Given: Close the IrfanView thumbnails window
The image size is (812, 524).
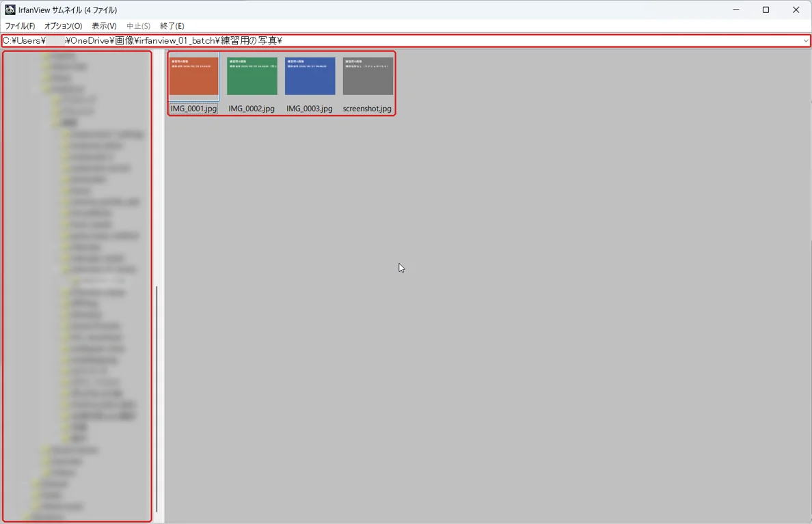Looking at the screenshot, I should click(x=796, y=10).
